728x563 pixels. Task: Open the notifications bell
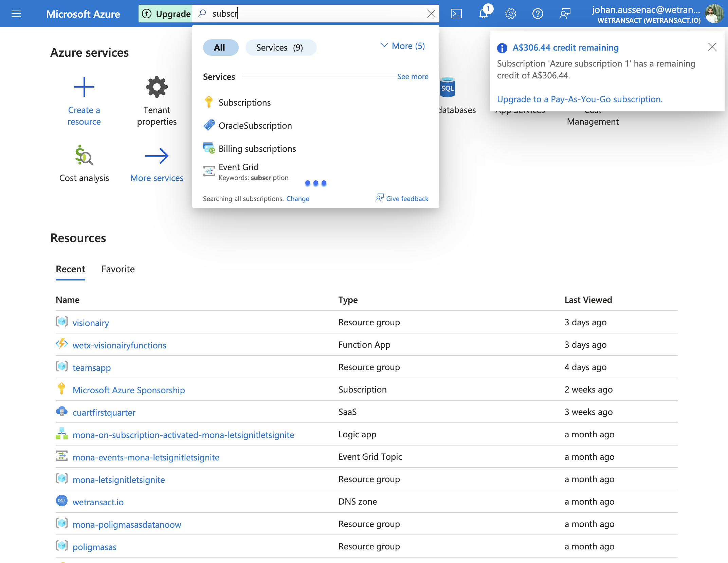[x=484, y=14]
